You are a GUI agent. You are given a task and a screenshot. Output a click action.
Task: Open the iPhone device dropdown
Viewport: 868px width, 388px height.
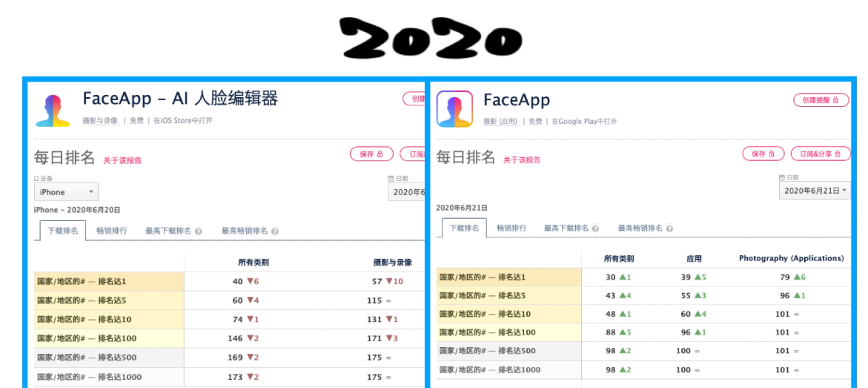pyautogui.click(x=66, y=192)
